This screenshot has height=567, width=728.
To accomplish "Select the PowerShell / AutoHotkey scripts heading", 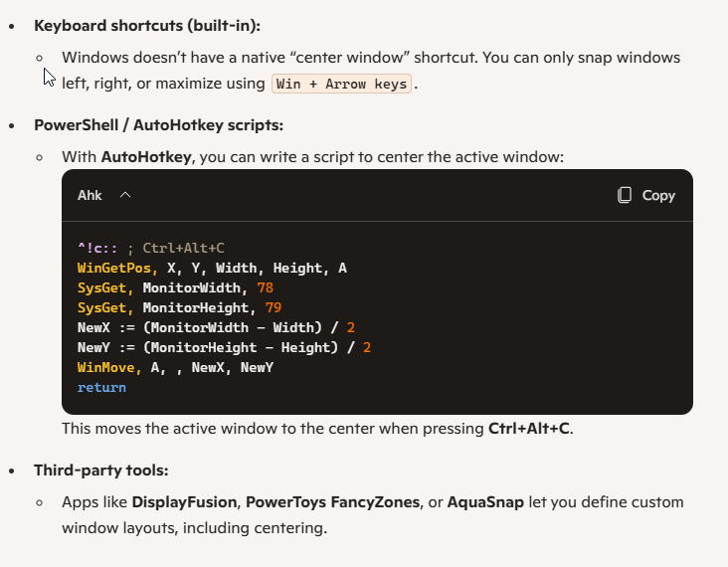I will pos(158,125).
